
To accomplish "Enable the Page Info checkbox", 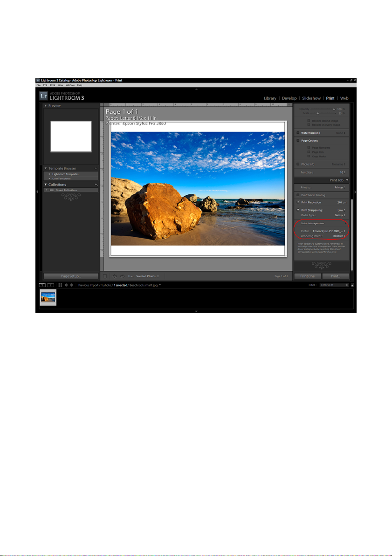I will (x=309, y=152).
